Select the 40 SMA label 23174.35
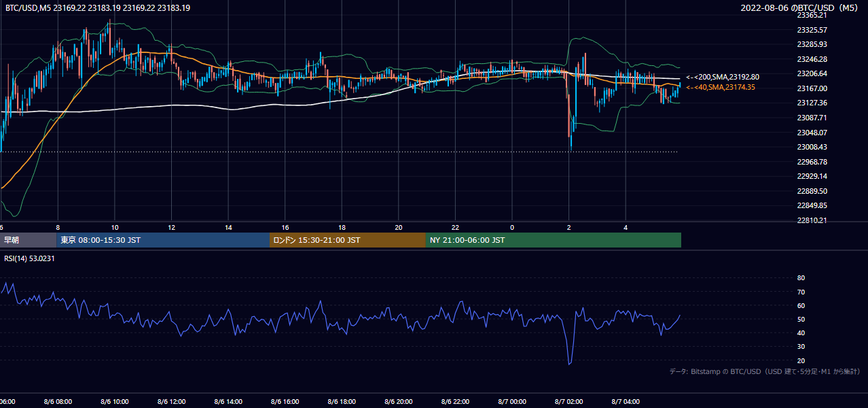The image size is (868, 408). click(721, 87)
